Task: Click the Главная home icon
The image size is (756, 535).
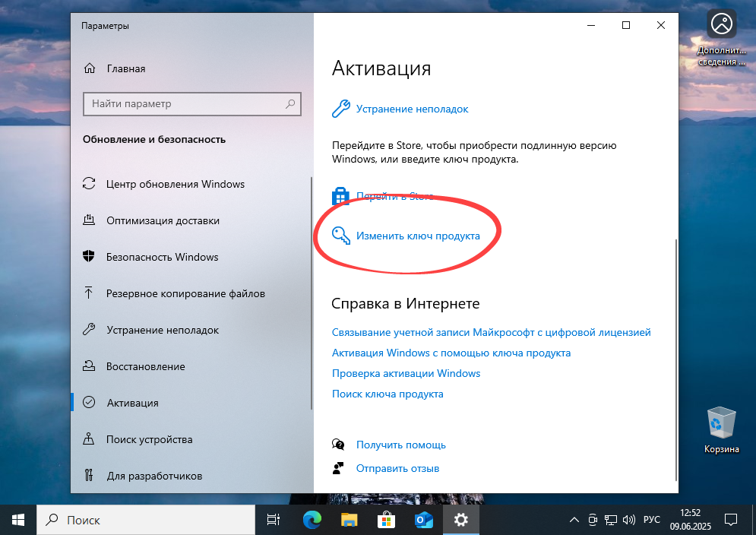Action: coord(89,68)
